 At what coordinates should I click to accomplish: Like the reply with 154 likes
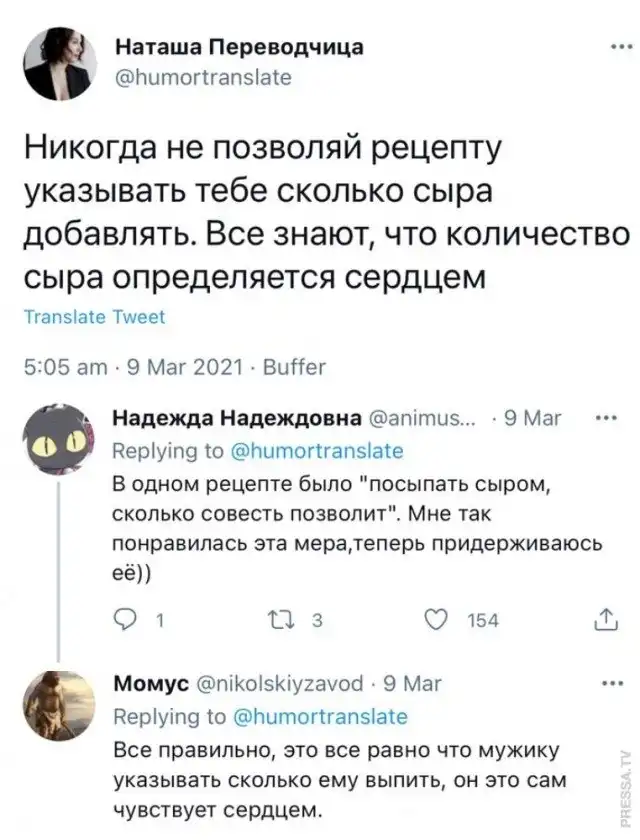click(x=437, y=621)
